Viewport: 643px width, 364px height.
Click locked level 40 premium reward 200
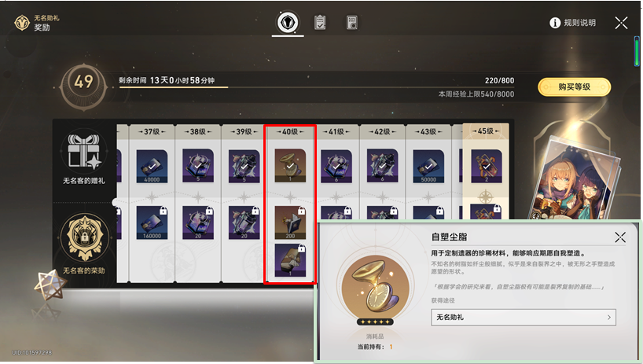click(290, 222)
